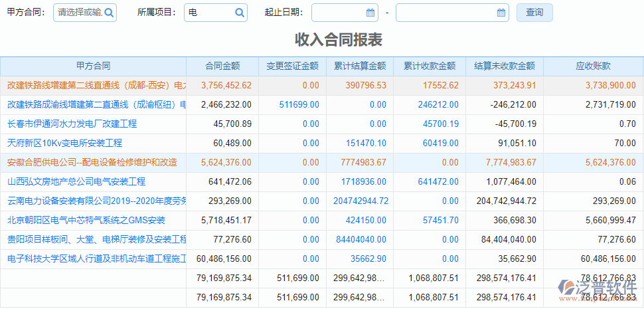Select unreceived amount cell 366,698.30
Image resolution: width=644 pixels, height=309 pixels.
pyautogui.click(x=515, y=220)
